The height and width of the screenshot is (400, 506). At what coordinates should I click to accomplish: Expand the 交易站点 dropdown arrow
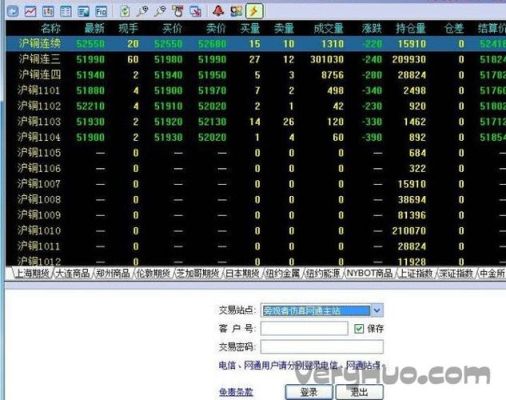(x=377, y=310)
